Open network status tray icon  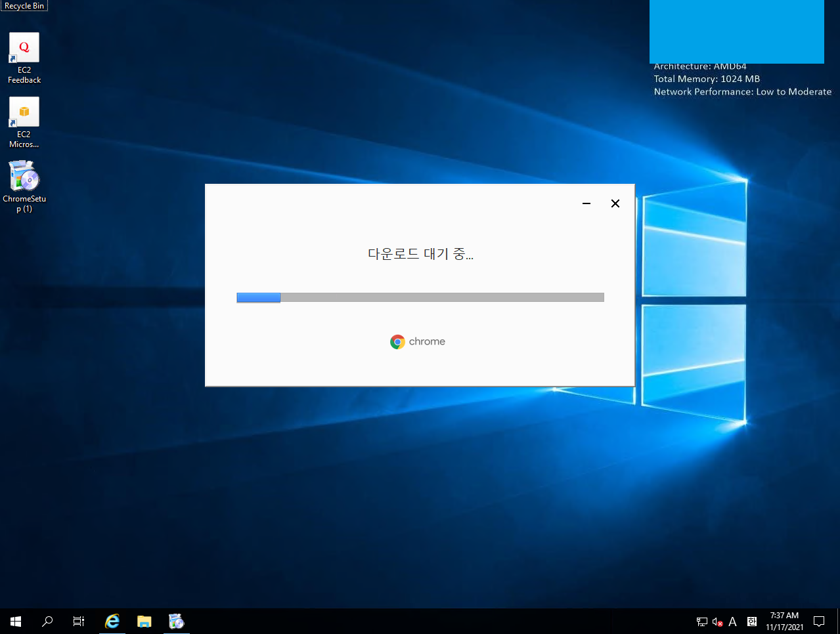(x=702, y=622)
